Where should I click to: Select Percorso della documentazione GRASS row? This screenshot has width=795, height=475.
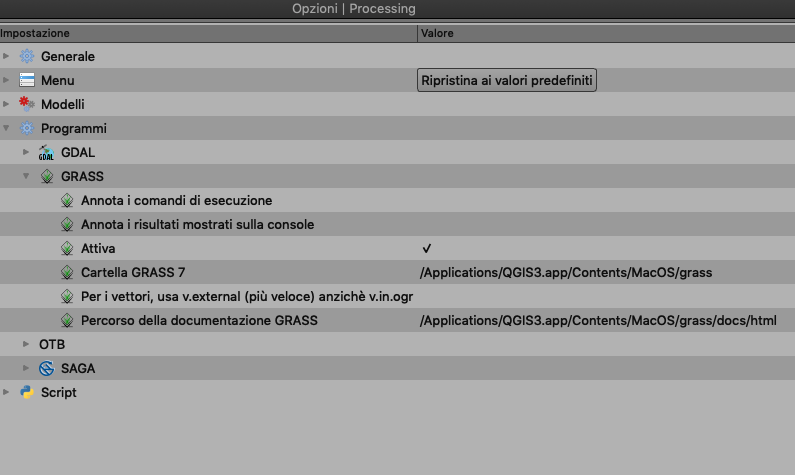398,320
